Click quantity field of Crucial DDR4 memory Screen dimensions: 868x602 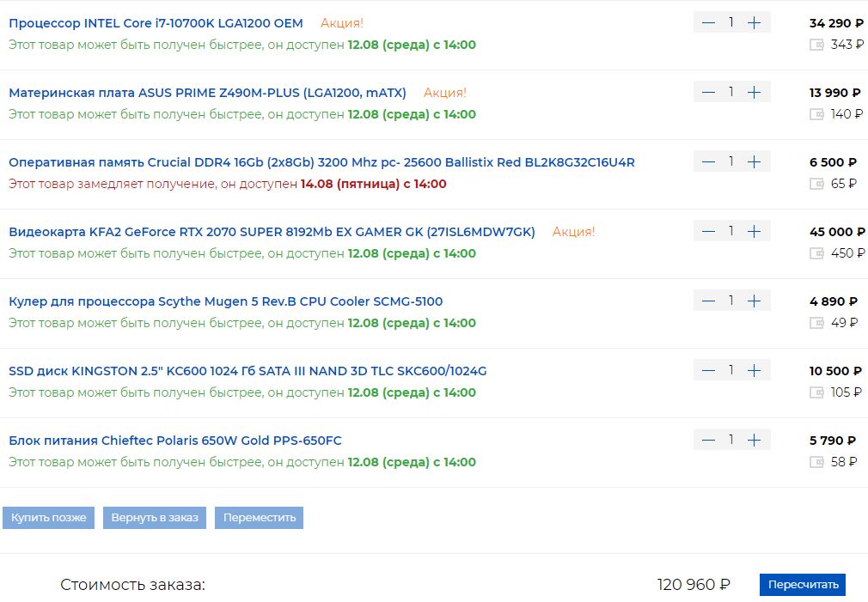(731, 161)
